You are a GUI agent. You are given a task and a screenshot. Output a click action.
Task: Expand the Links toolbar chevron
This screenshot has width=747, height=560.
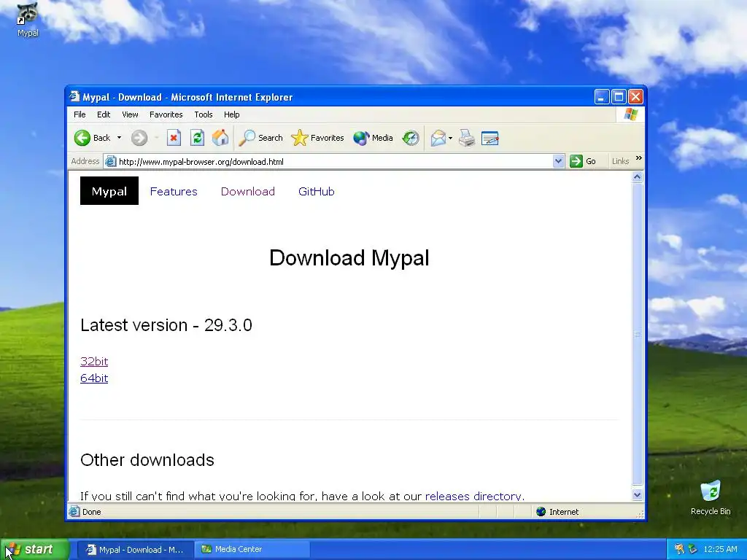point(639,158)
